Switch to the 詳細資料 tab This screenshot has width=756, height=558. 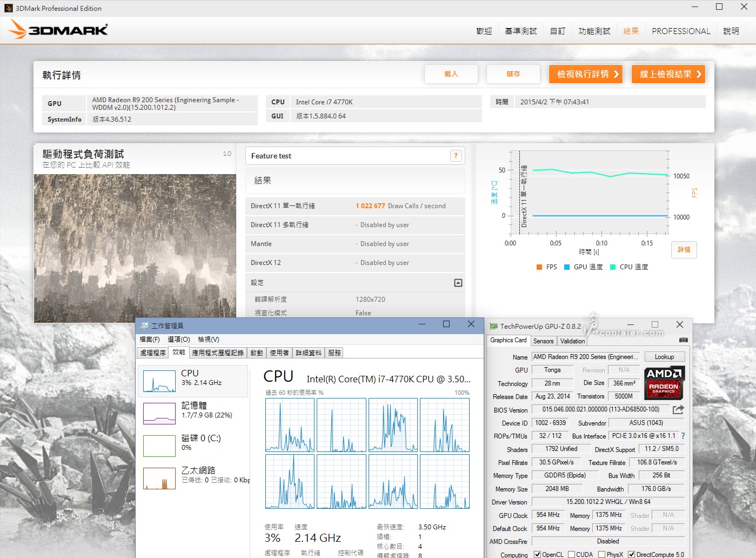309,353
